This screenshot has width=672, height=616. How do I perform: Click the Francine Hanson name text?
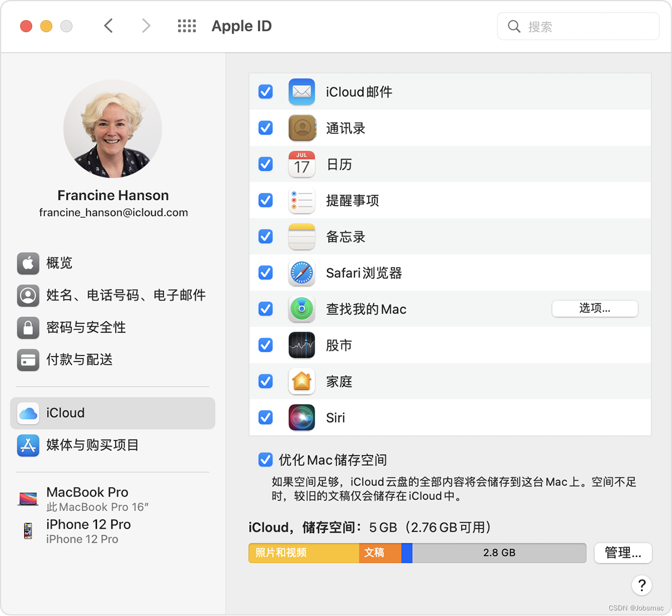[x=113, y=195]
